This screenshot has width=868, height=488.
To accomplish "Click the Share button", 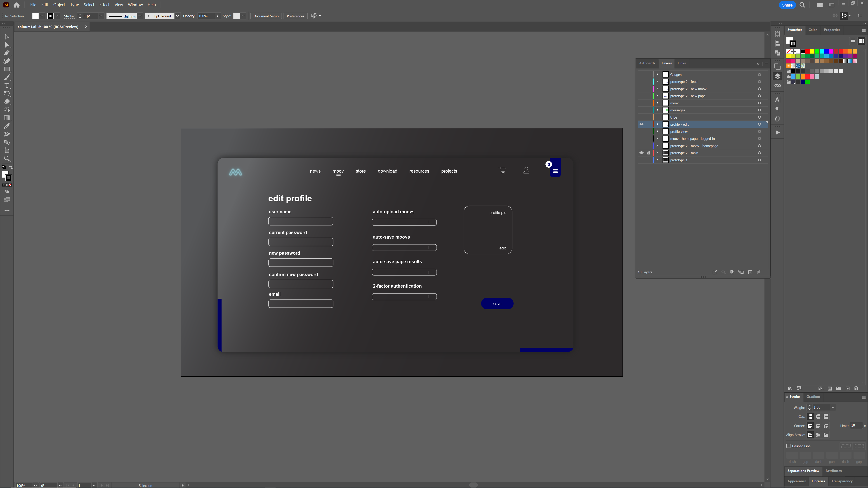I will click(x=787, y=5).
